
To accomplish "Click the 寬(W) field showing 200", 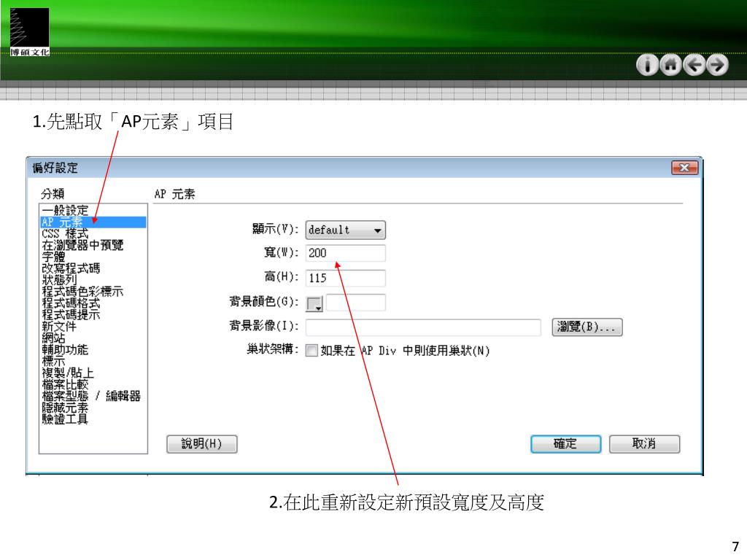I will [345, 253].
